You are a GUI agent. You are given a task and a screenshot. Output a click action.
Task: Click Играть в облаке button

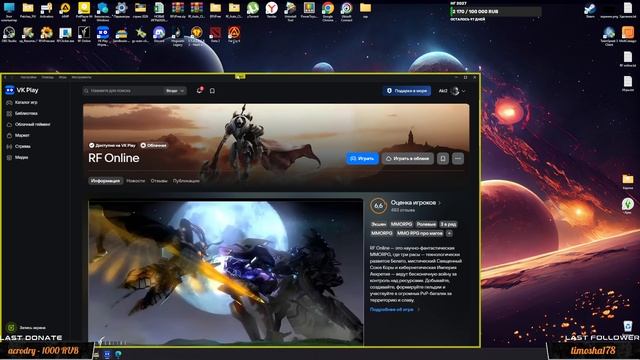pos(408,158)
